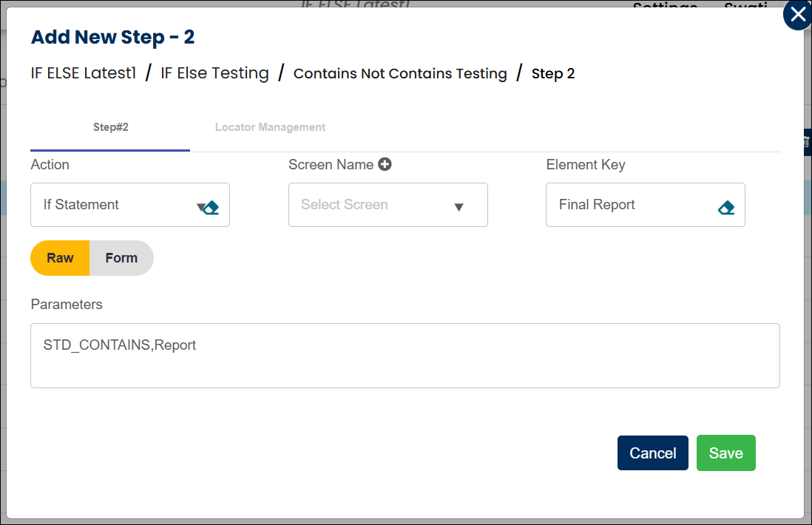Click the plus icon beside Screen Name

coord(385,164)
